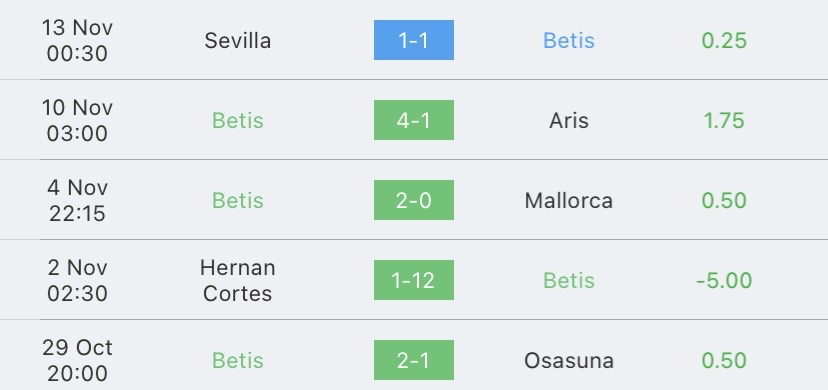Click green Betis in Mallorca row
Image resolution: width=828 pixels, height=390 pixels.
(x=238, y=201)
